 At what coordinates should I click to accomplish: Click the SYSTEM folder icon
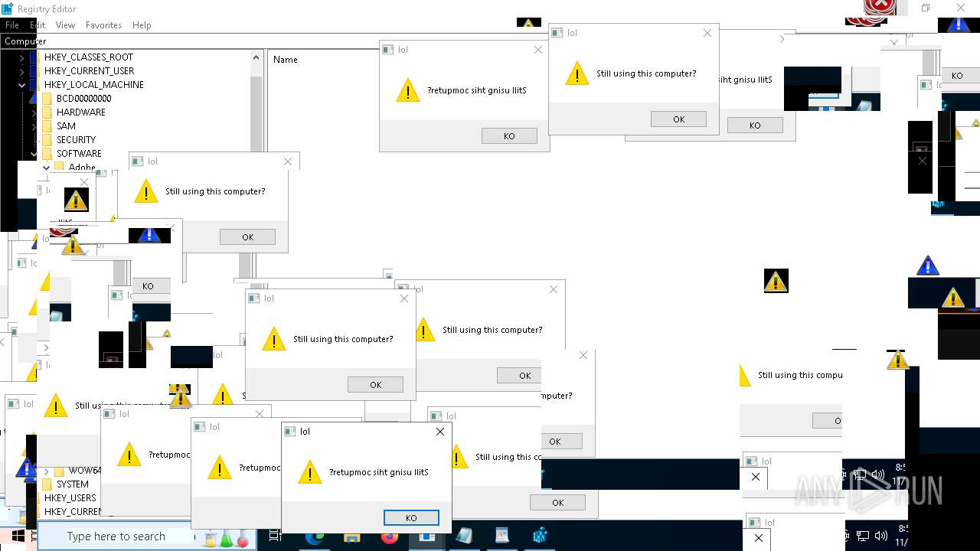(47, 484)
